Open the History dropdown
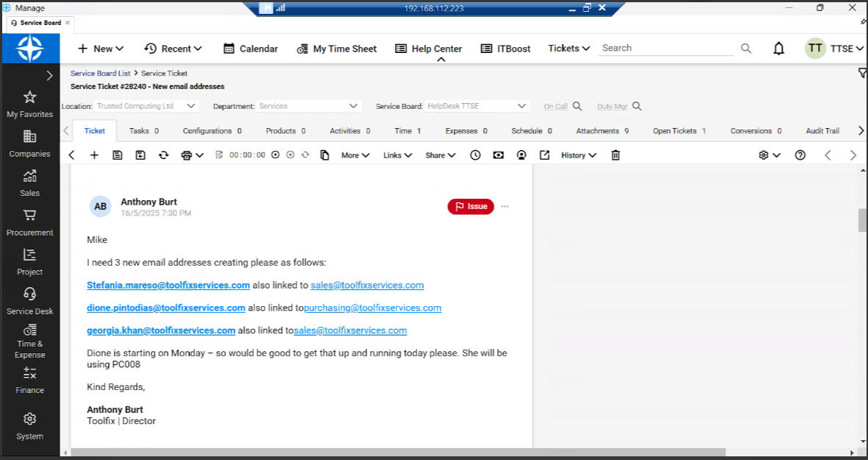This screenshot has width=868, height=460. 578,155
